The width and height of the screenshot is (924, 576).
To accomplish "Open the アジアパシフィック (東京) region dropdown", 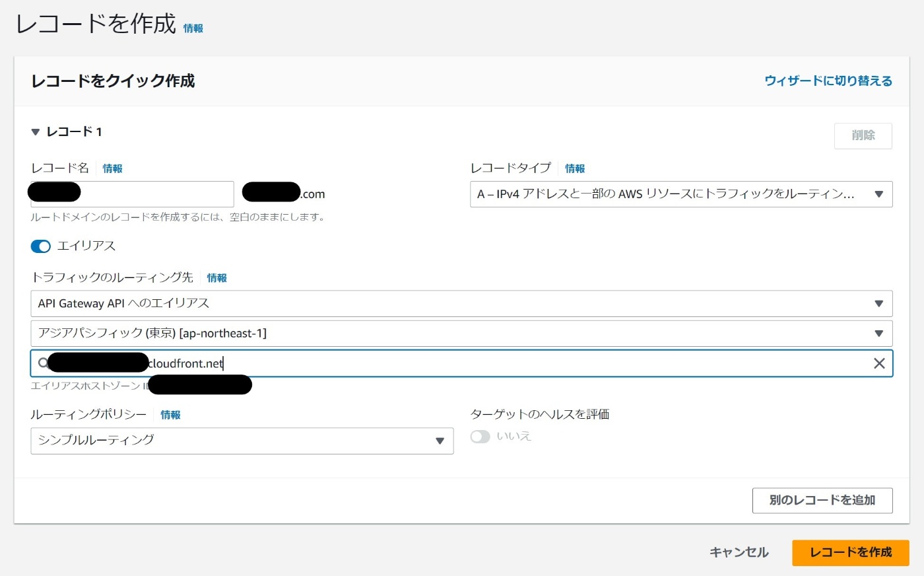I will (x=461, y=334).
